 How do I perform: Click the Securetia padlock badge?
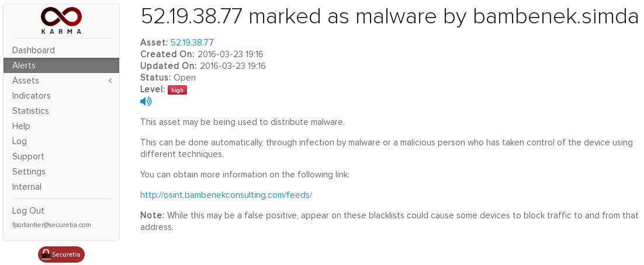(61, 254)
